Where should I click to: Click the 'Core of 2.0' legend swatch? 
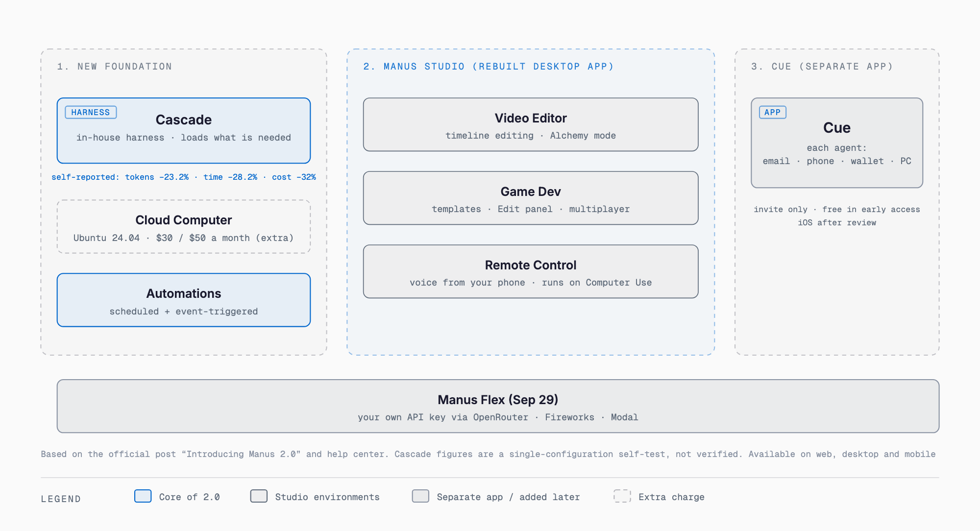(143, 496)
